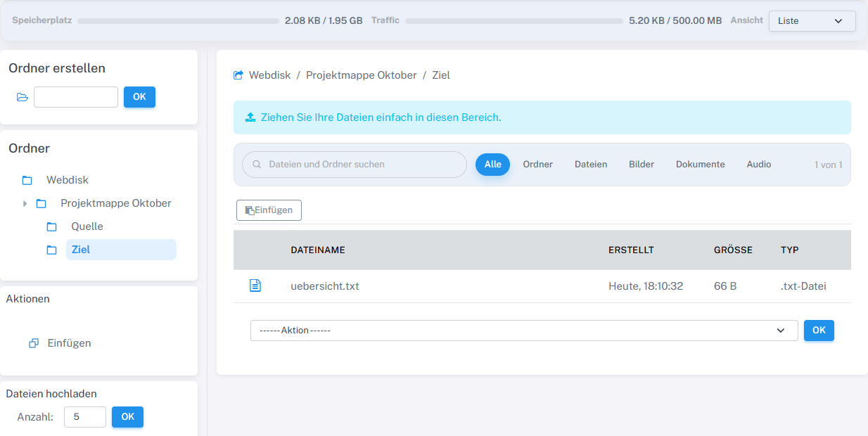Viewport: 868px width, 436px height.
Task: Filter the list by Bilder
Action: (x=642, y=165)
